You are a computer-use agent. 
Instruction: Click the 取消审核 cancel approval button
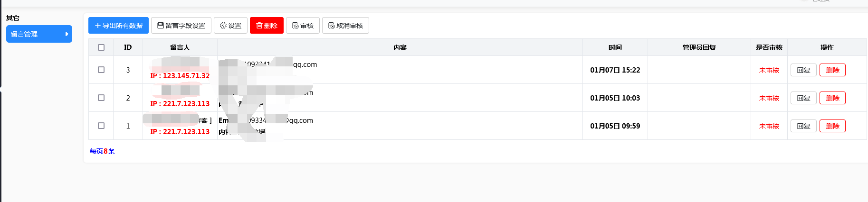pos(345,26)
